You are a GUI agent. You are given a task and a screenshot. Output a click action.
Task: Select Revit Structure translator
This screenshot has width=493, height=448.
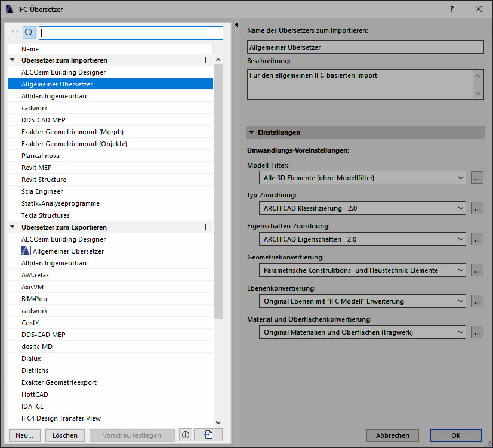point(110,180)
